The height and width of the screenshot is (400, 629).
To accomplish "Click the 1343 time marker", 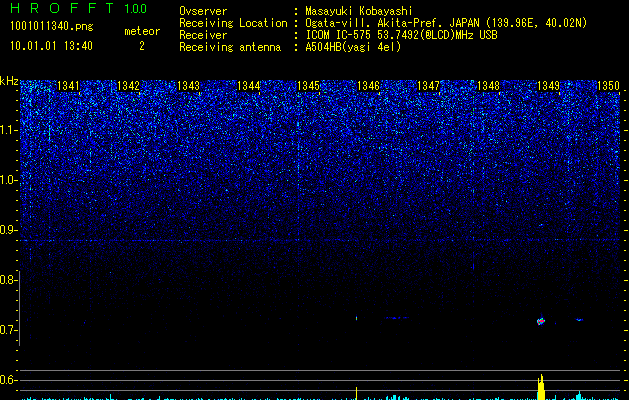I will (x=188, y=86).
